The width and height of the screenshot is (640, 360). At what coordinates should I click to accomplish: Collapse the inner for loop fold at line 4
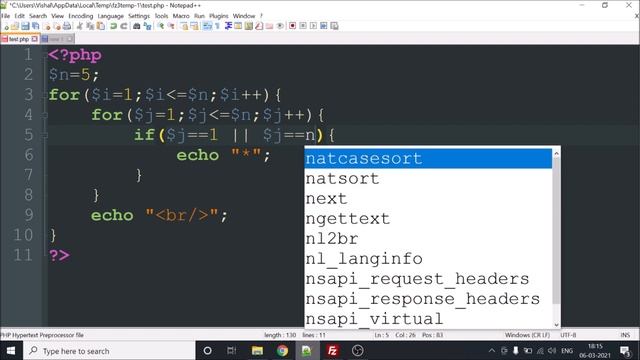point(44,116)
